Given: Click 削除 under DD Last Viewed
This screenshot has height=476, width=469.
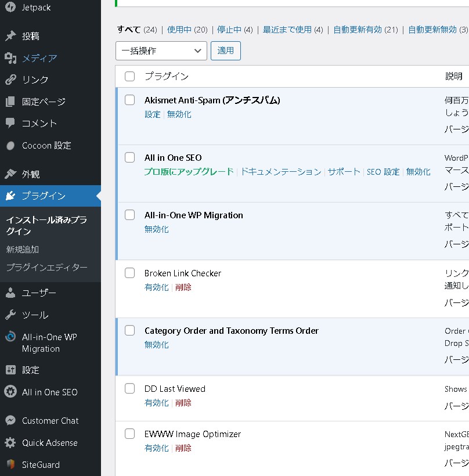Looking at the screenshot, I should click(183, 403).
